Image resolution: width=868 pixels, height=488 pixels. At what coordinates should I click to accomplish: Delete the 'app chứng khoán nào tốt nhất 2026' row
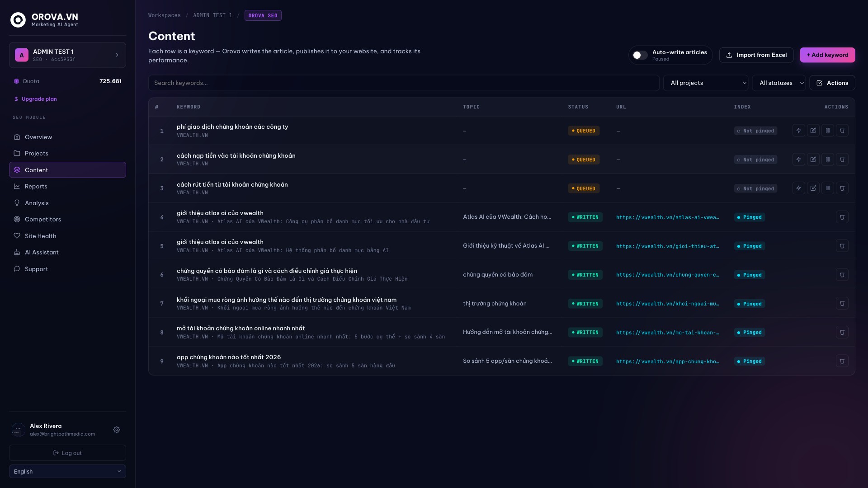click(842, 361)
